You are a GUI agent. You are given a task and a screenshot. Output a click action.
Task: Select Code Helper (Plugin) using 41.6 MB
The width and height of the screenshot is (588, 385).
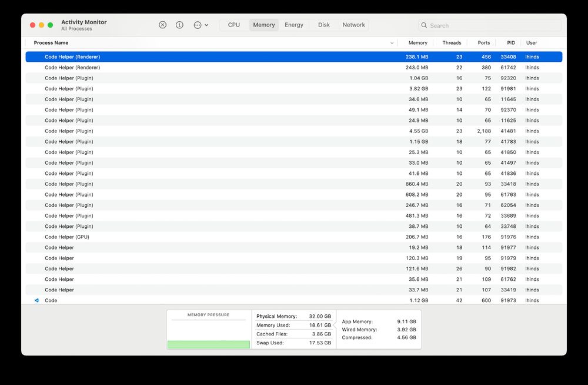[293, 174]
